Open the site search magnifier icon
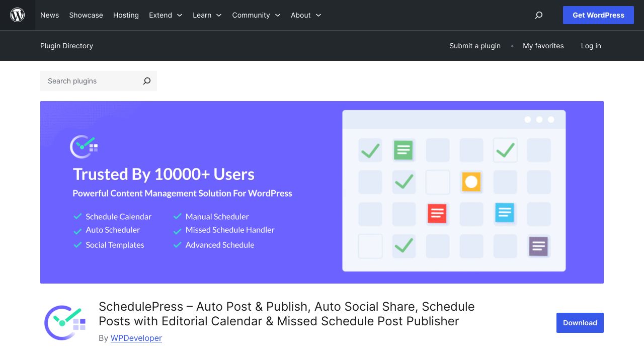The height and width of the screenshot is (362, 644). (x=539, y=15)
